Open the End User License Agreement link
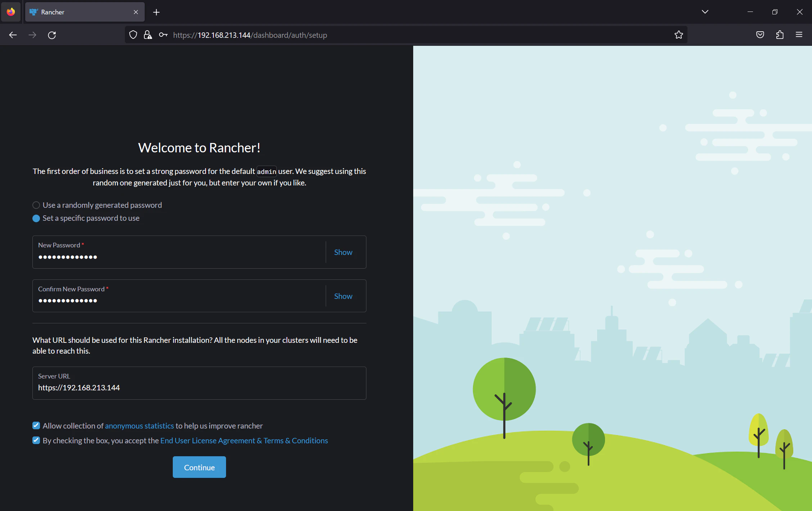 [x=244, y=440]
